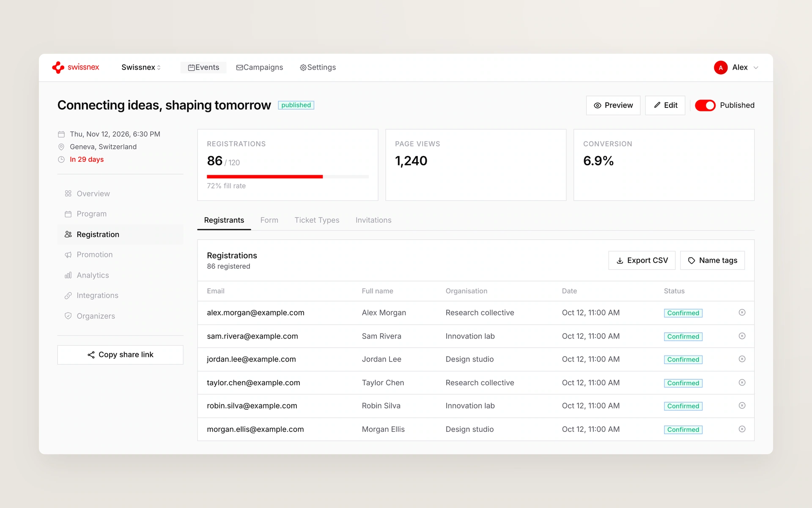Open Organizers in the sidebar
Image resolution: width=812 pixels, height=508 pixels.
click(120, 316)
